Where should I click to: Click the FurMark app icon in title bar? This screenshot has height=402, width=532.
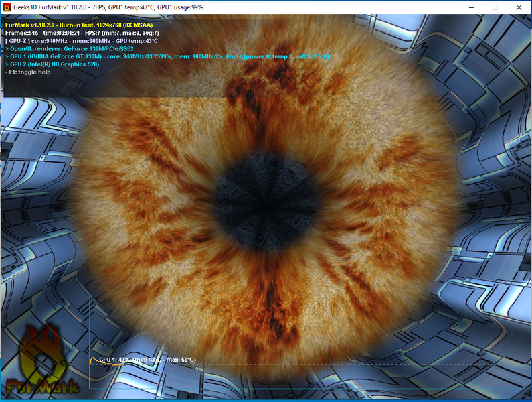coord(7,7)
